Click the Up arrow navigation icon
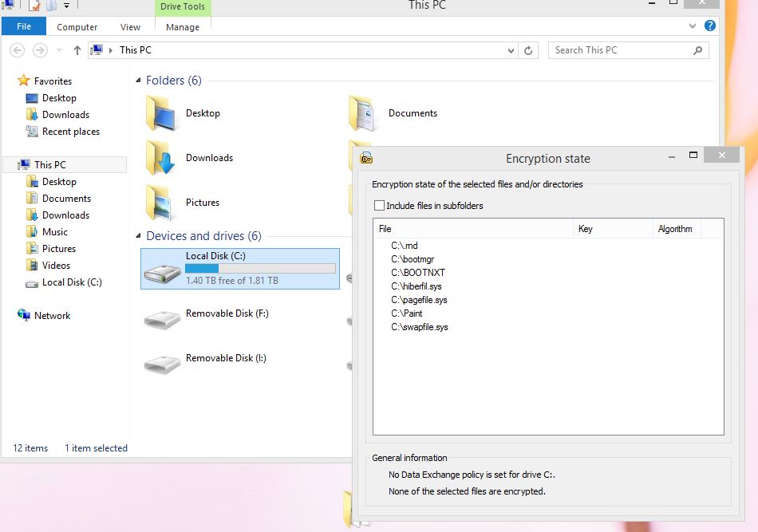This screenshot has width=758, height=532. click(77, 50)
